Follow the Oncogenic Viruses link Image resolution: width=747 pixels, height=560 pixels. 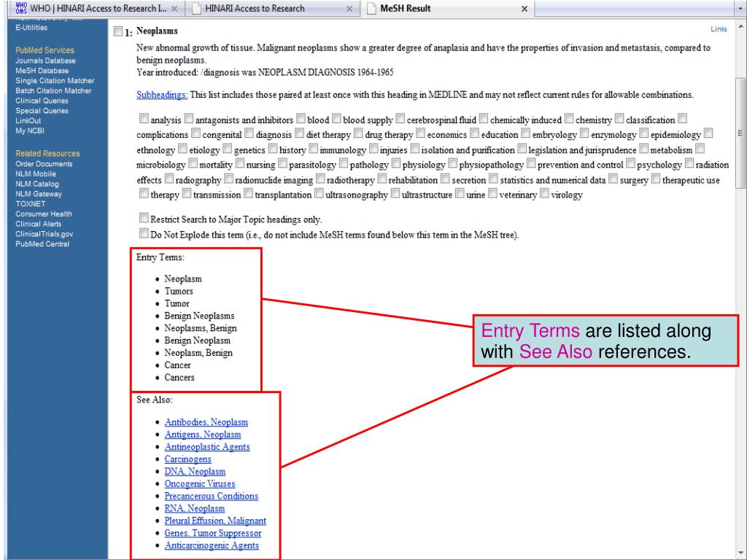pyautogui.click(x=200, y=484)
